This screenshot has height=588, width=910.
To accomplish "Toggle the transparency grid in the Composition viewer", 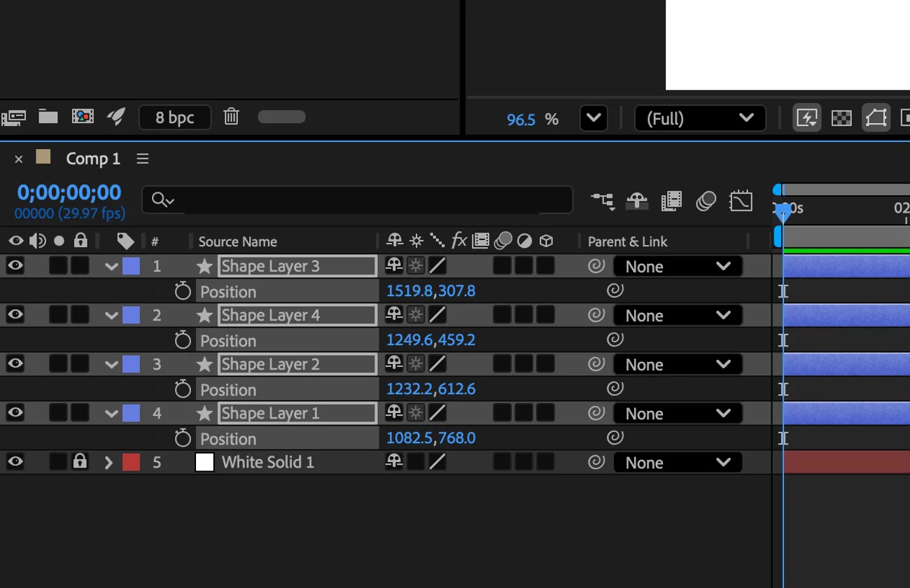I will 841,118.
